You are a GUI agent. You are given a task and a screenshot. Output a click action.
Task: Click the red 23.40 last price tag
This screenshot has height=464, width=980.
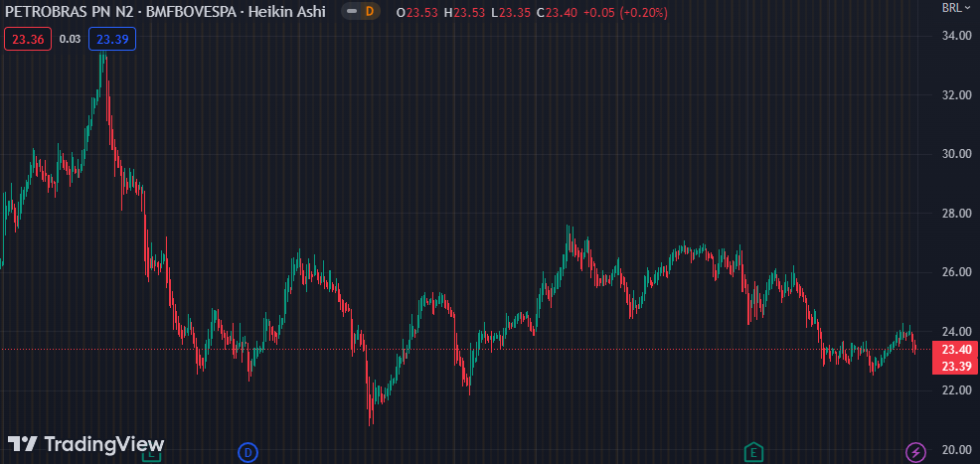[955, 349]
